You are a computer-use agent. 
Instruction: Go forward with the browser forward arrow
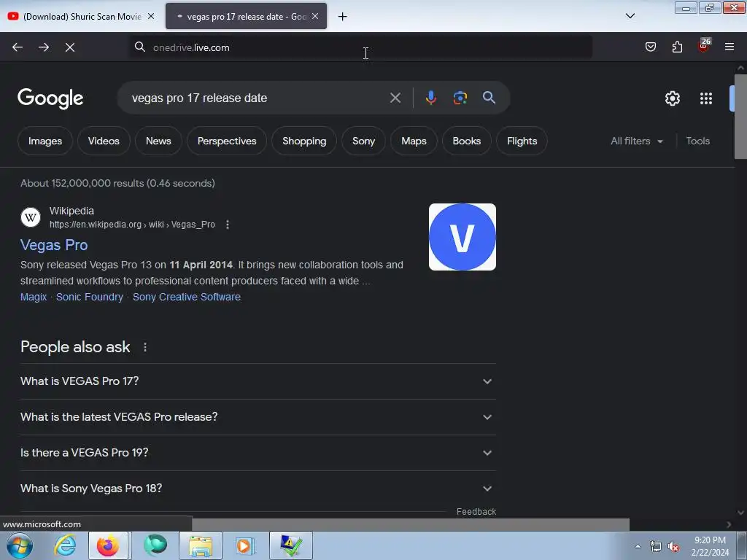[44, 47]
